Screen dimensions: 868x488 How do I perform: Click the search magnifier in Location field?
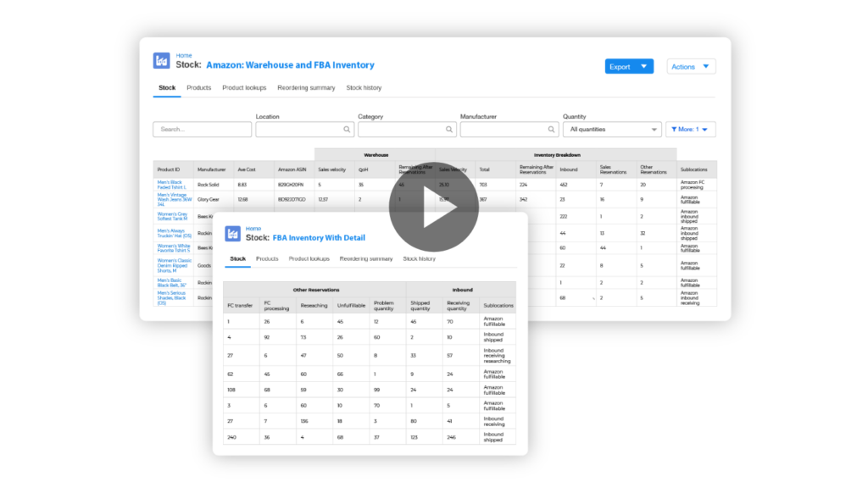pos(347,129)
